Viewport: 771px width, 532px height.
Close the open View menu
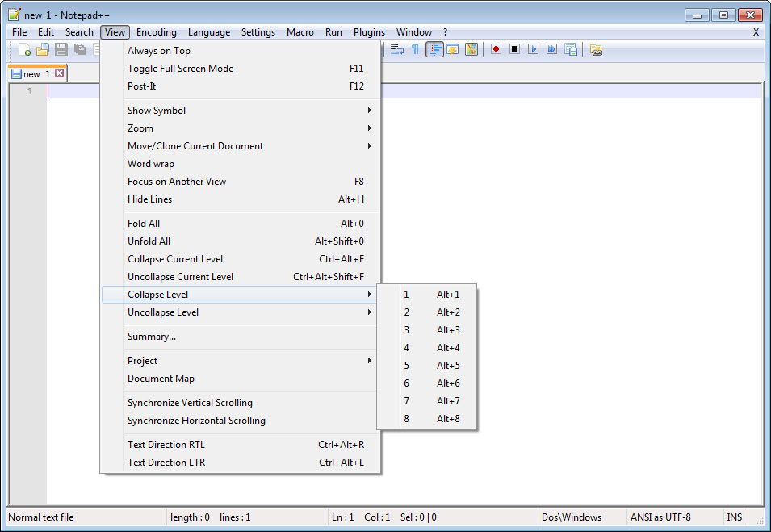pos(115,32)
